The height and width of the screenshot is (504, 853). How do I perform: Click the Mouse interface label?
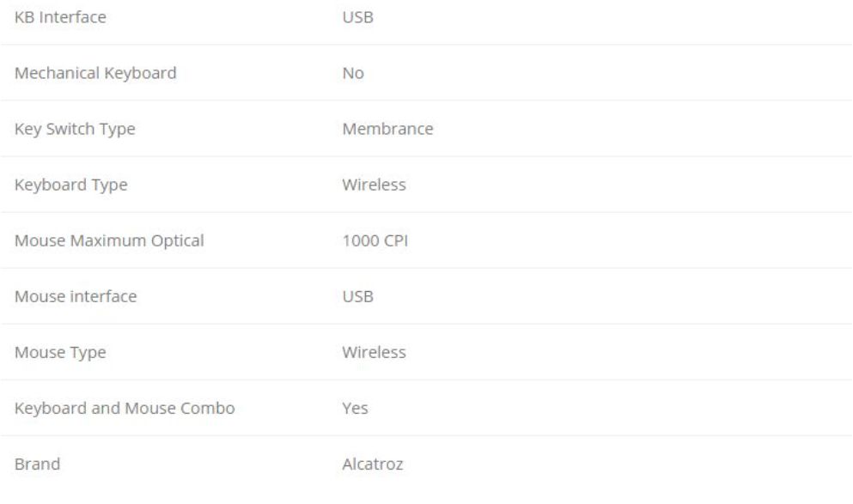[76, 297]
